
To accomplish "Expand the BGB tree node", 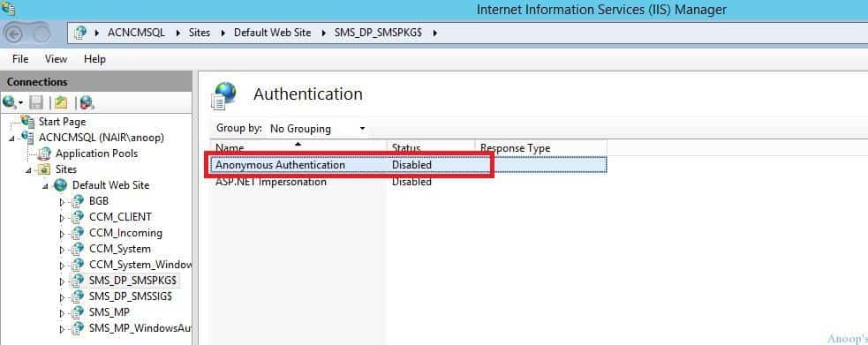I will click(62, 202).
